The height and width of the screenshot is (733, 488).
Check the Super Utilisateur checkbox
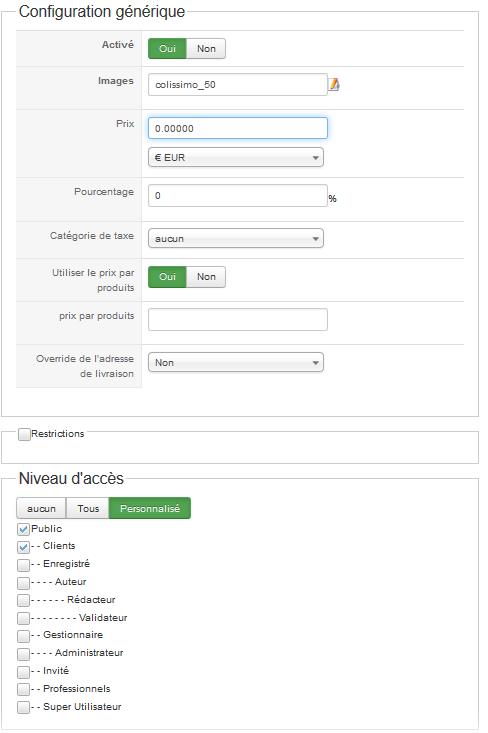tap(23, 707)
